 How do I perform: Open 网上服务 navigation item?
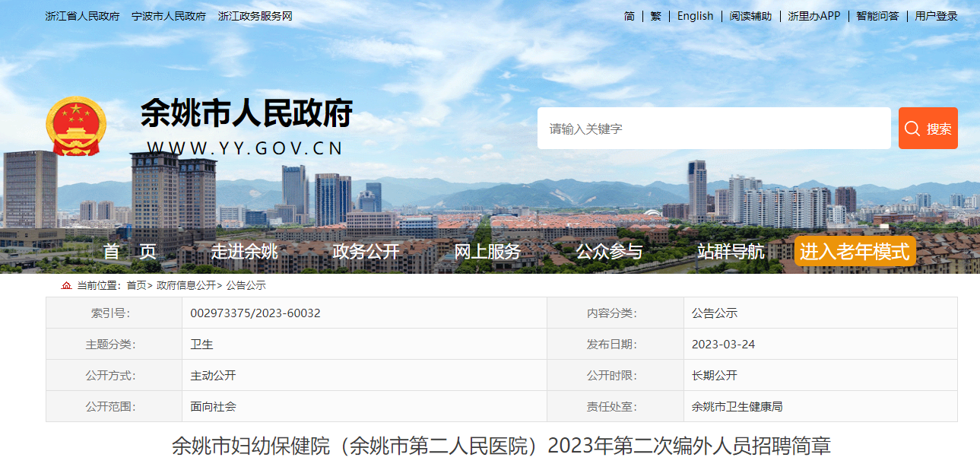[488, 252]
